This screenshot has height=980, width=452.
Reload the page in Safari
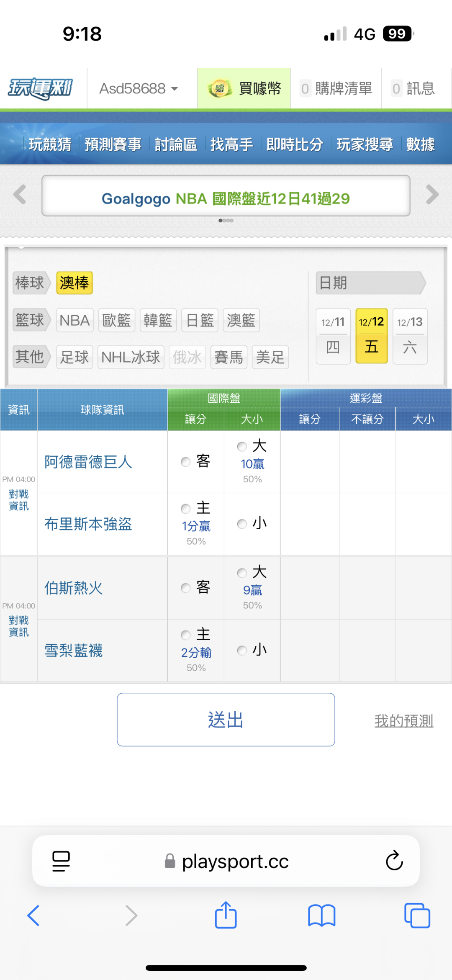click(x=394, y=861)
